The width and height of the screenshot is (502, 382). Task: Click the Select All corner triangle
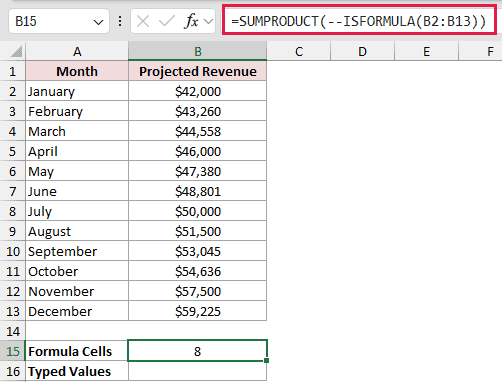pyautogui.click(x=16, y=51)
